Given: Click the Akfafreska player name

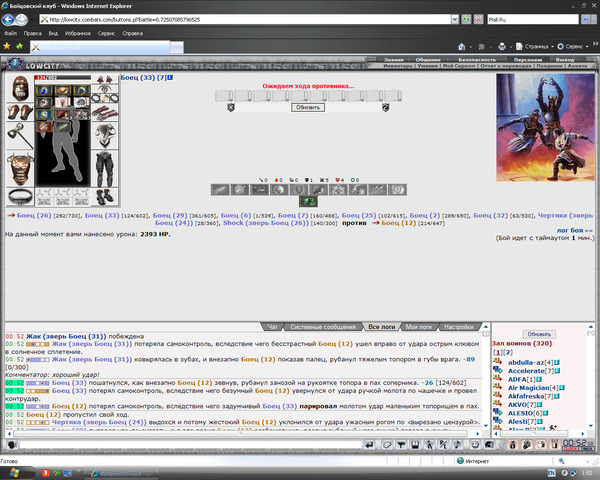Looking at the screenshot, I should click(526, 396).
